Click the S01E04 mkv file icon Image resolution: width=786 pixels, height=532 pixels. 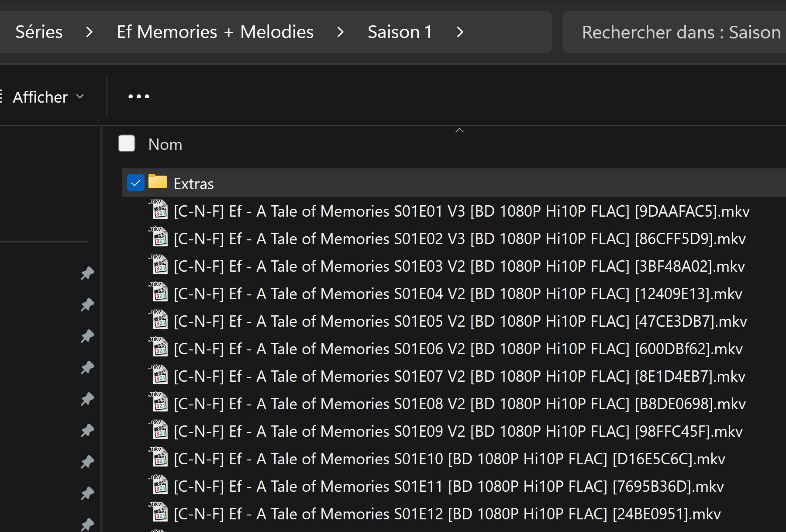159,293
